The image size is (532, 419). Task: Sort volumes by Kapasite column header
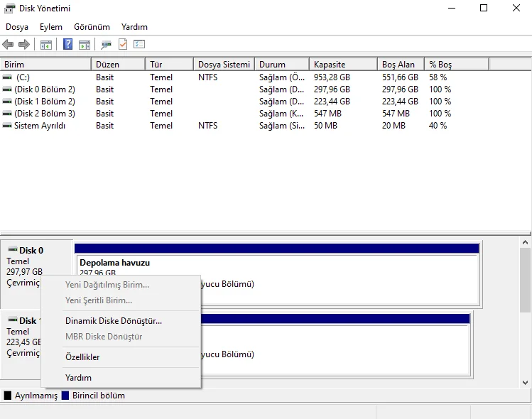(330, 65)
